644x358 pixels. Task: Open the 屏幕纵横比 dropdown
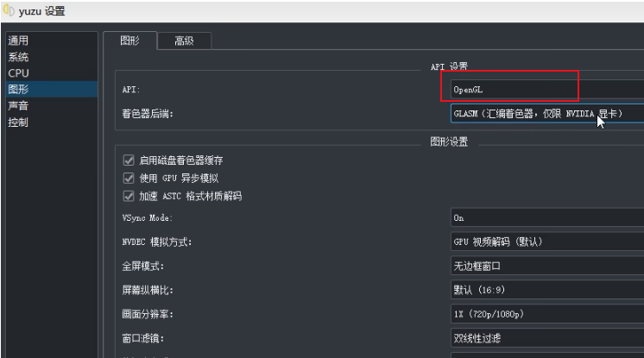[x=546, y=289]
